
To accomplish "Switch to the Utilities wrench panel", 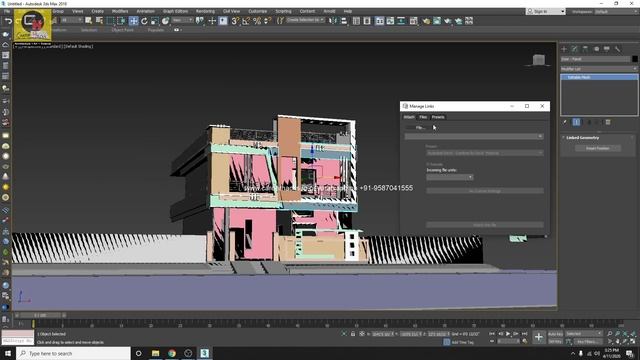I will pos(618,49).
